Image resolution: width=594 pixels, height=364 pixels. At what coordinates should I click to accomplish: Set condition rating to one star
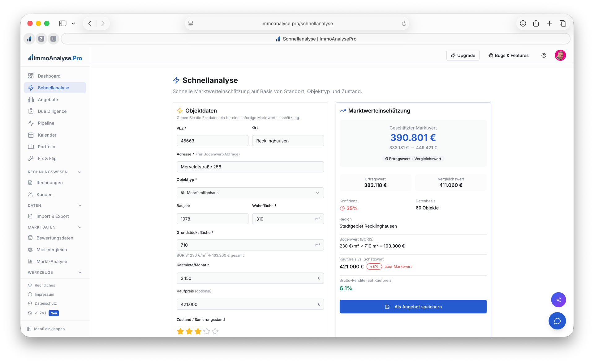[x=180, y=332]
